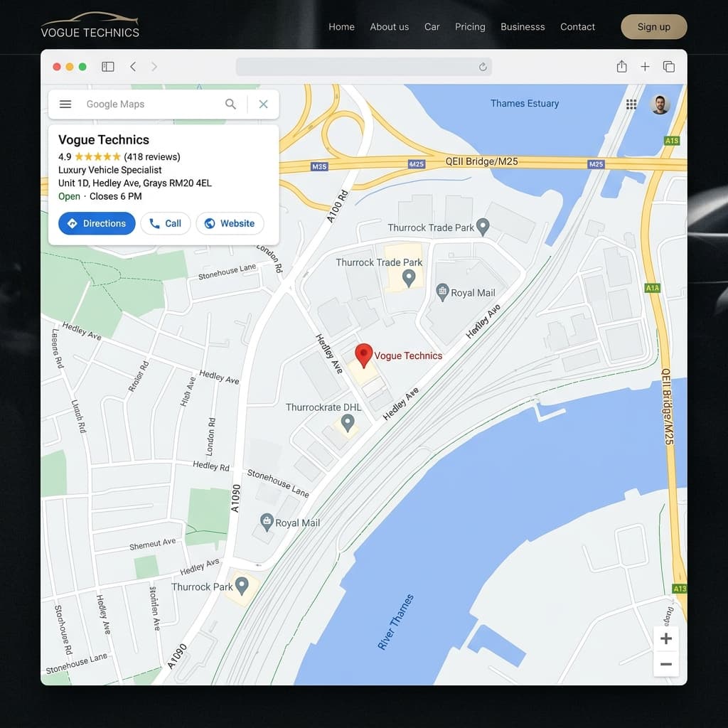728x728 pixels.
Task: Open the browser share icon
Action: 621,66
